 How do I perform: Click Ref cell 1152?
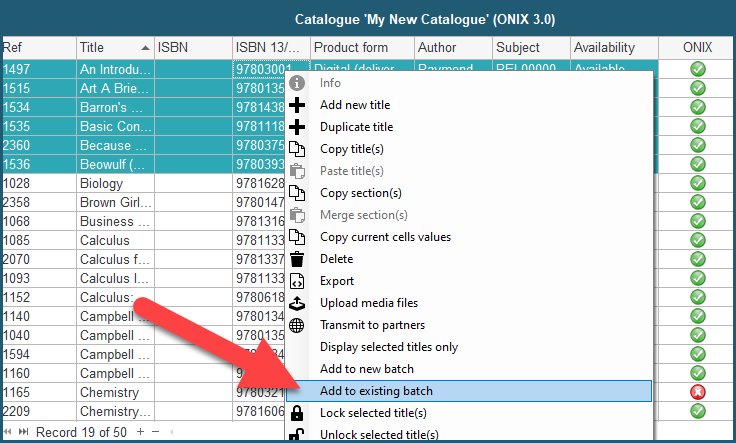point(38,298)
